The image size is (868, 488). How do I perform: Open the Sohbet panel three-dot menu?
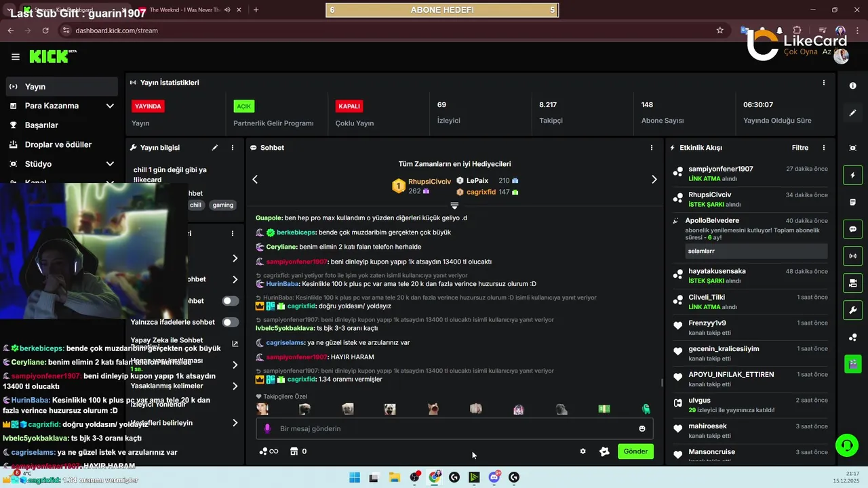pyautogui.click(x=652, y=147)
